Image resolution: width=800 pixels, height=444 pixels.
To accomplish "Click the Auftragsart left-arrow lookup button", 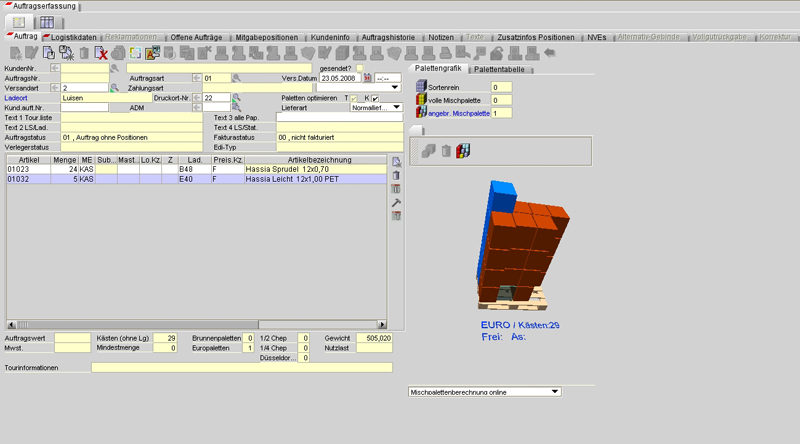I will [196, 78].
